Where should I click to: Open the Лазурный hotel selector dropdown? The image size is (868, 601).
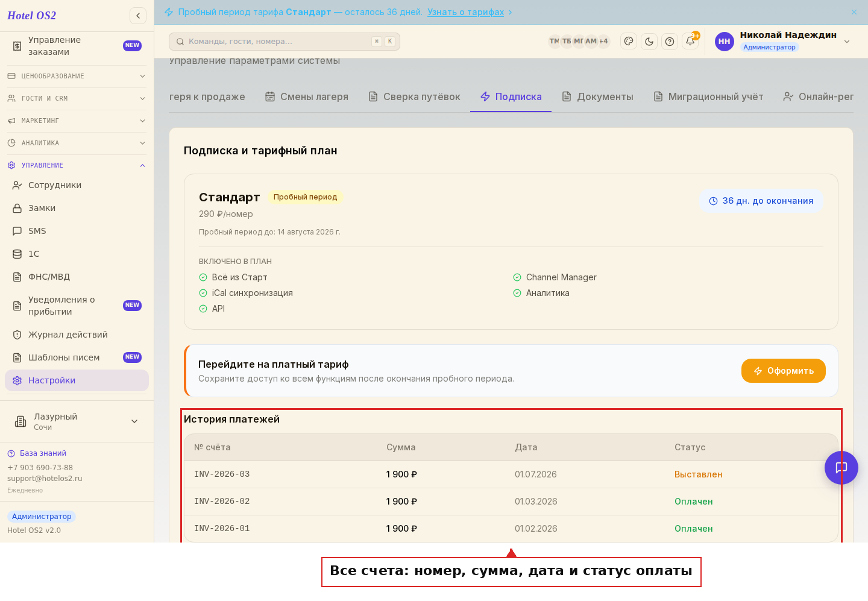coord(77,421)
